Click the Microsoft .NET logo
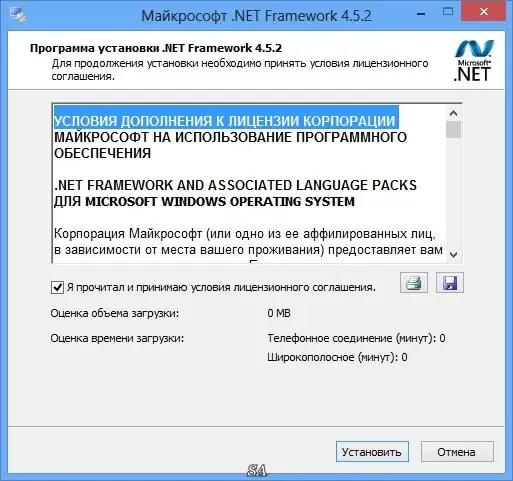 point(473,61)
